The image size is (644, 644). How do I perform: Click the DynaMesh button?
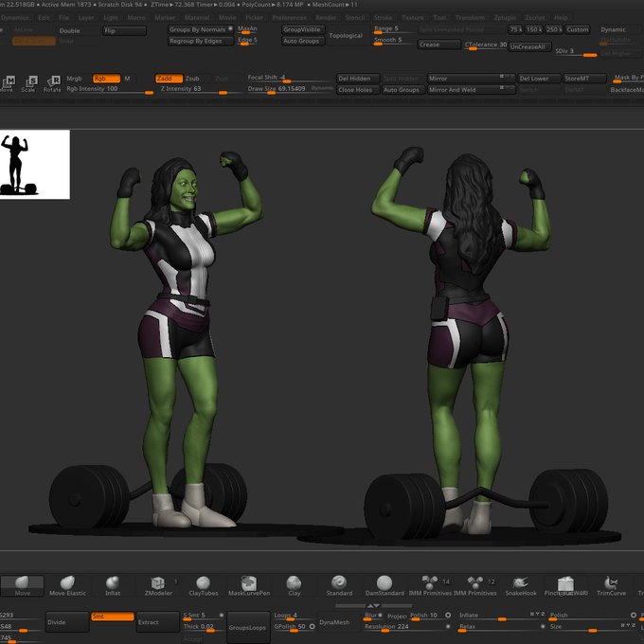tap(334, 622)
